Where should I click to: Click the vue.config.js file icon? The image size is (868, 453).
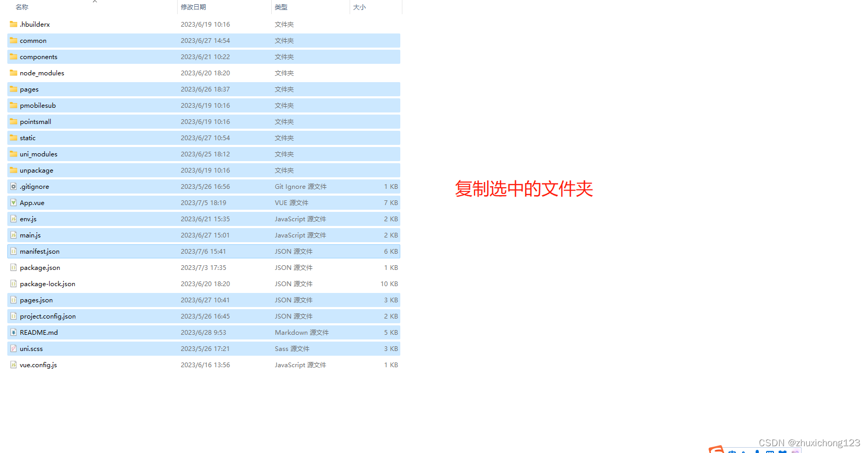point(14,365)
